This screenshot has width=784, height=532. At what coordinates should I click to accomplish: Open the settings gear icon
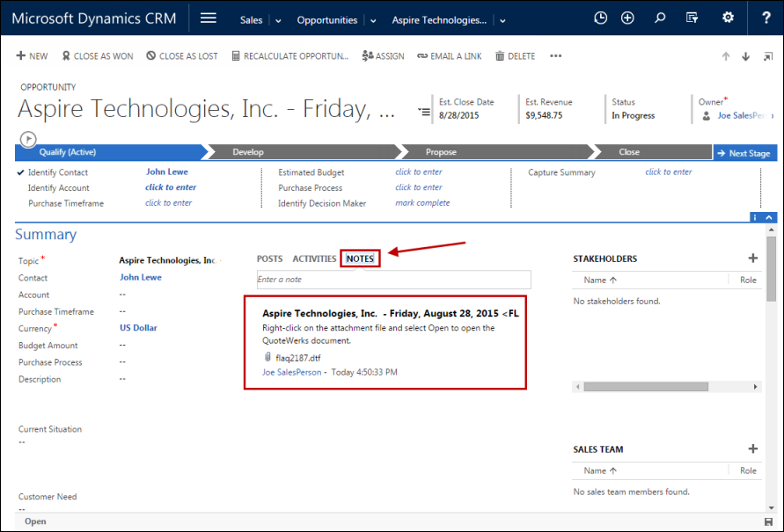728,18
